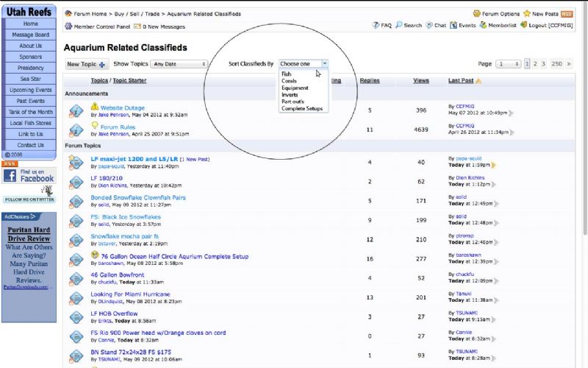Viewport: 588px width, 368px height.
Task: Click plus icon on New Topic button
Action: pyautogui.click(x=101, y=65)
